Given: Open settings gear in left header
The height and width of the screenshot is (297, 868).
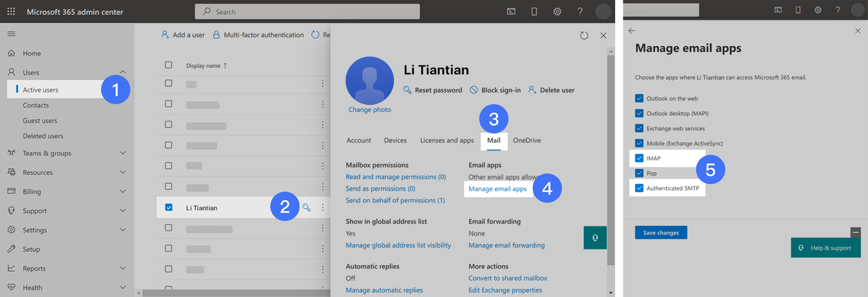Looking at the screenshot, I should (x=557, y=12).
